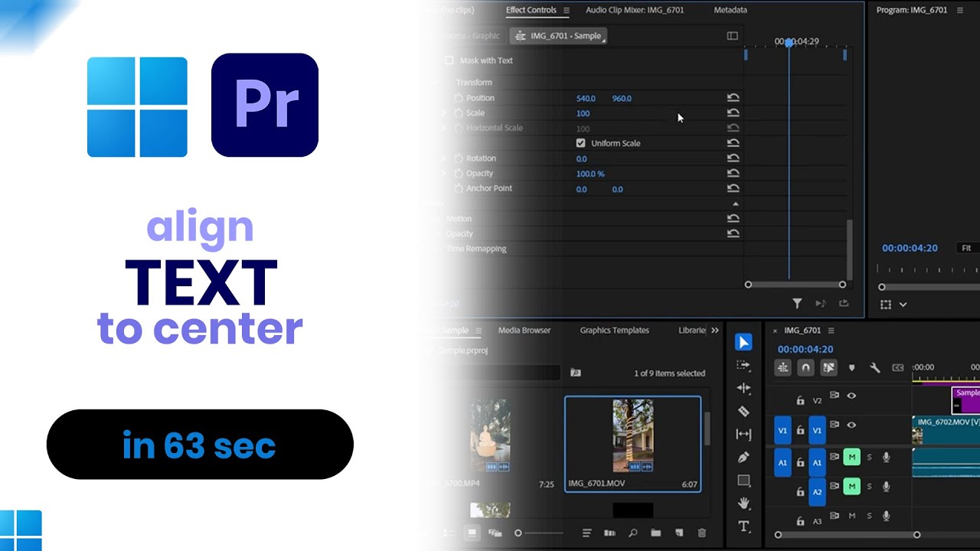Click the New Item icon
Viewport: 980px width, 551px height.
pos(679,533)
